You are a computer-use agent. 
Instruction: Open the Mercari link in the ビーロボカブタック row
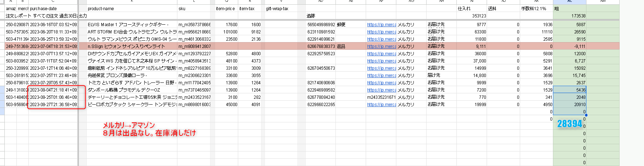coord(381,105)
